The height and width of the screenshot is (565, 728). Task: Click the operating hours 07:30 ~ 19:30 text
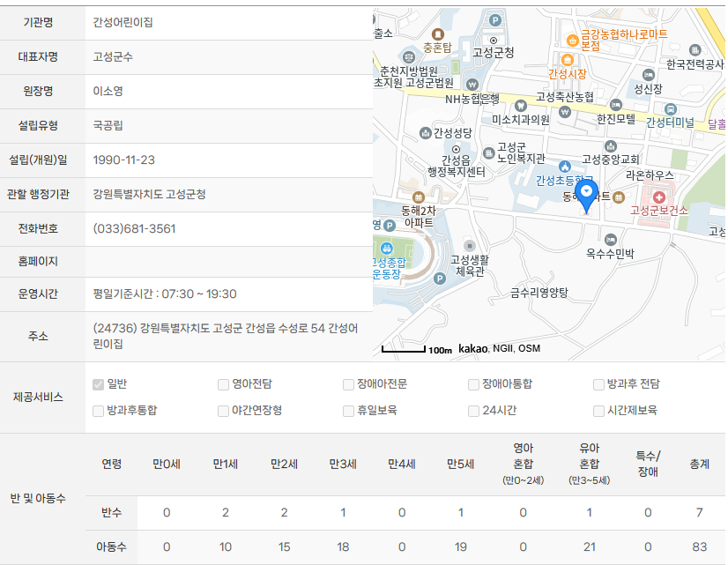coord(199,294)
